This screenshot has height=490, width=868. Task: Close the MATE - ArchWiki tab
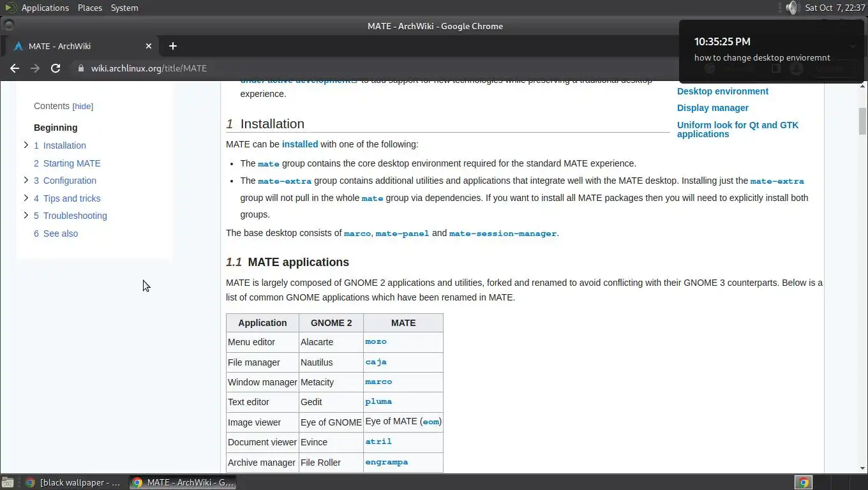click(x=149, y=46)
